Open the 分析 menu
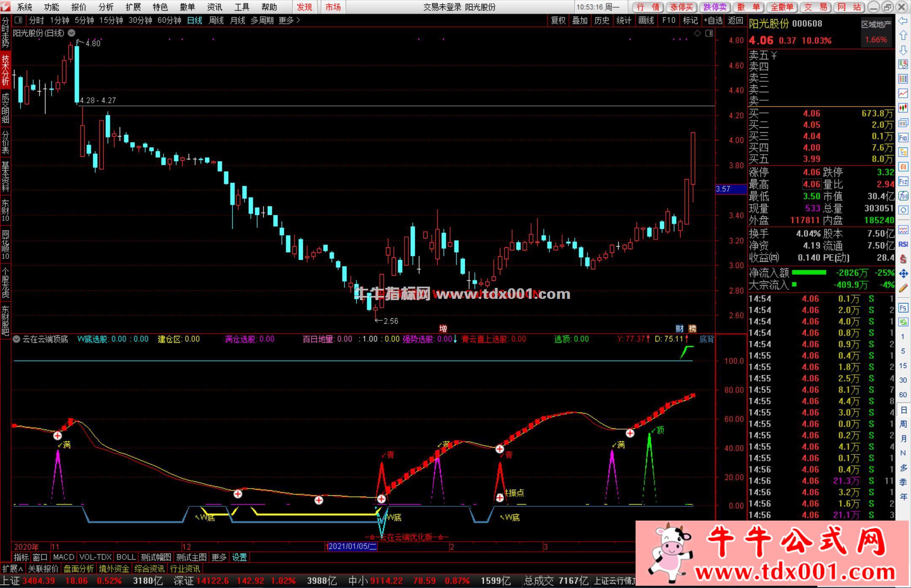This screenshot has width=911, height=588. pos(106,7)
